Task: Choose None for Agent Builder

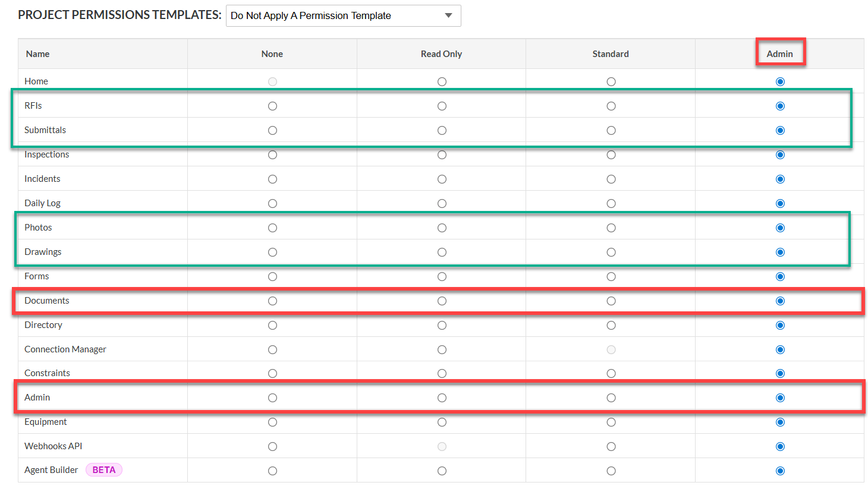Action: coord(272,471)
